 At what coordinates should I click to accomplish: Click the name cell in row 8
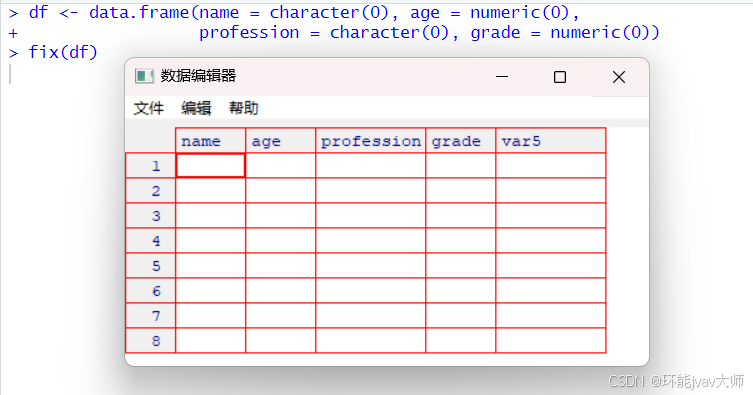pyautogui.click(x=210, y=340)
